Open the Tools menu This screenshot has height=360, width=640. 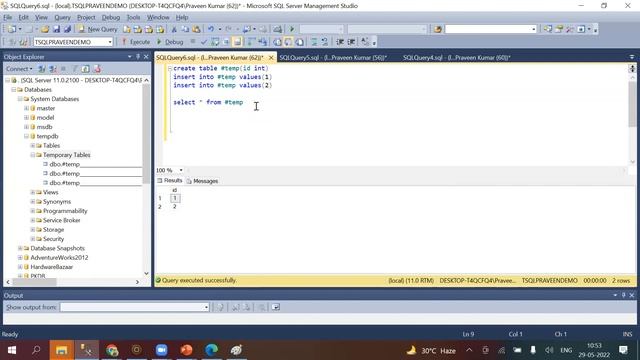tap(133, 17)
